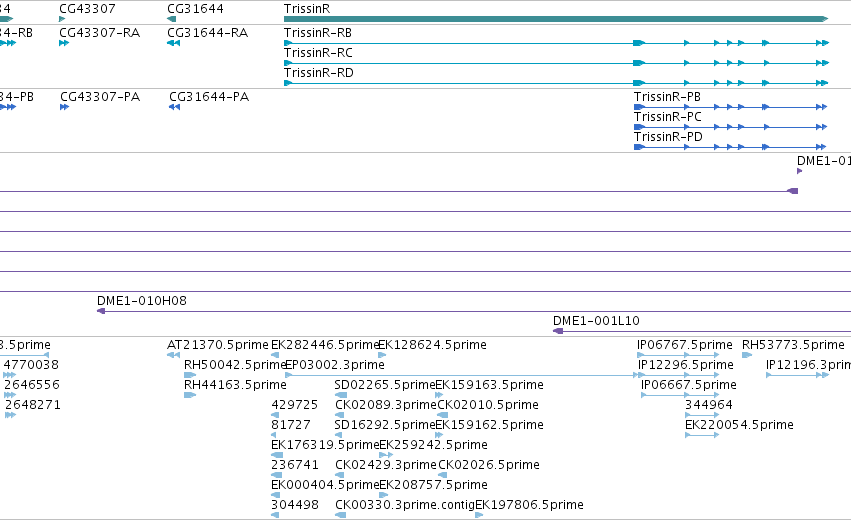Open the CG31644-RA transcript label
851x520 pixels.
pos(207,33)
